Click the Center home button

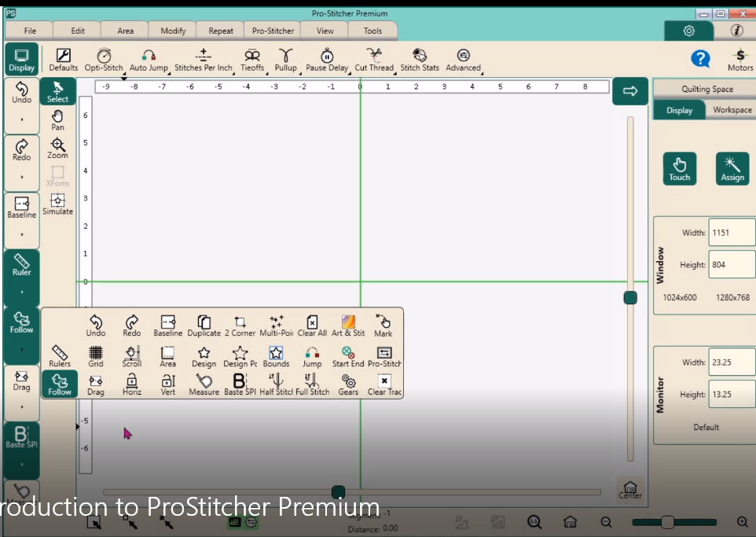point(630,490)
